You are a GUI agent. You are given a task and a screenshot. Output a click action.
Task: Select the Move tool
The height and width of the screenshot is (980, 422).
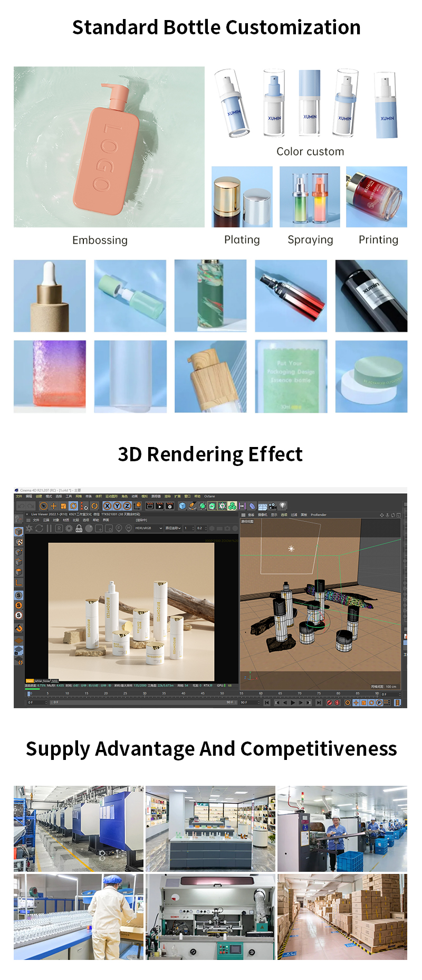pyautogui.click(x=54, y=506)
